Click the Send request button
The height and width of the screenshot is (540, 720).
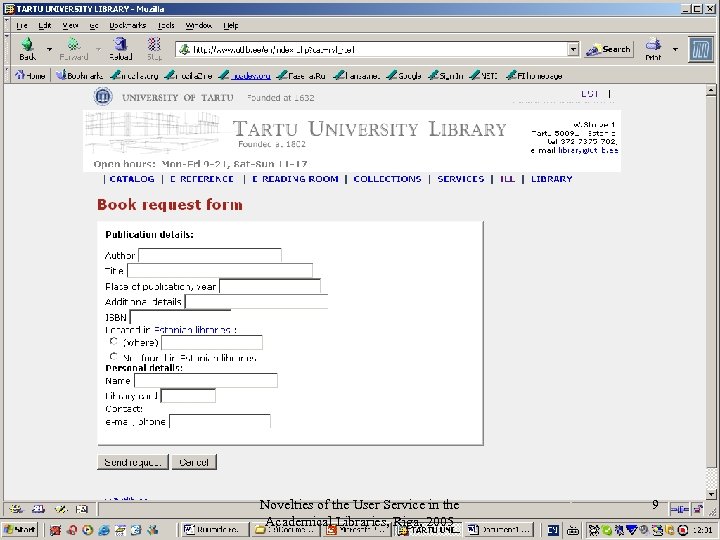click(x=133, y=462)
